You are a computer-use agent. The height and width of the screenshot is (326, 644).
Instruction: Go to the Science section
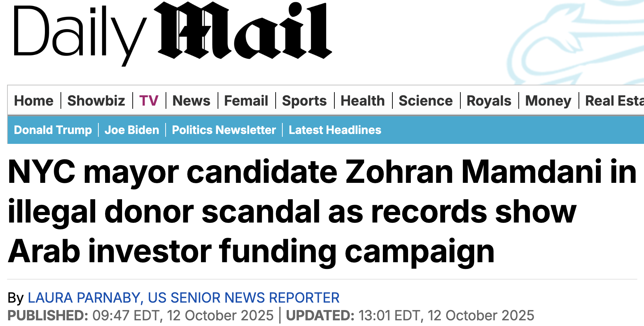(425, 101)
